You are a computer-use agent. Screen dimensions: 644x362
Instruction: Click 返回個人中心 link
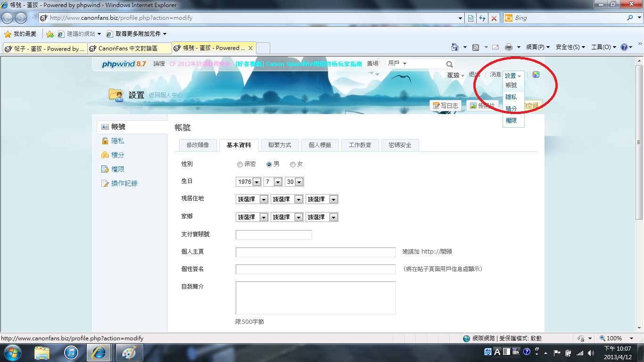pyautogui.click(x=165, y=95)
